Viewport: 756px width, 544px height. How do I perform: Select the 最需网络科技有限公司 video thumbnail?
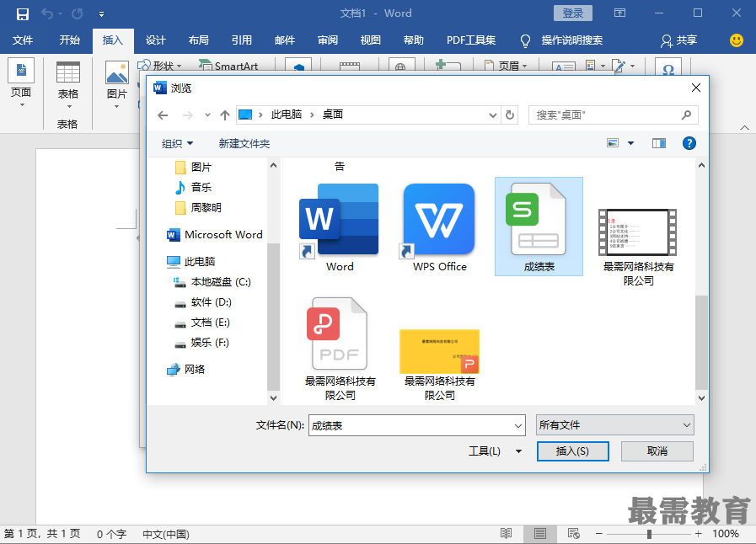tap(638, 248)
